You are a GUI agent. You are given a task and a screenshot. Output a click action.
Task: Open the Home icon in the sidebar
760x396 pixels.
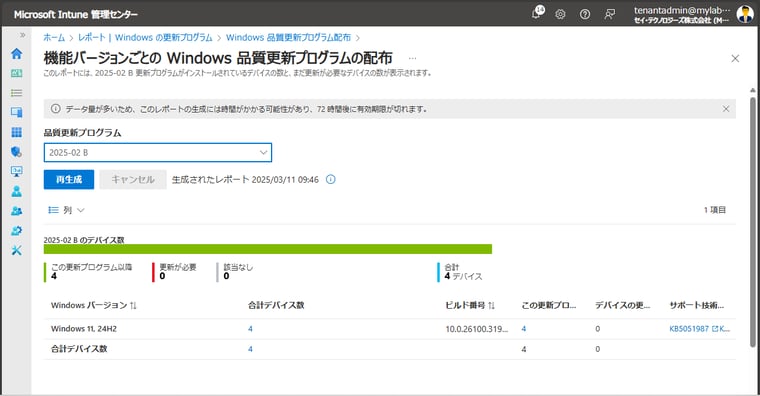click(16, 53)
